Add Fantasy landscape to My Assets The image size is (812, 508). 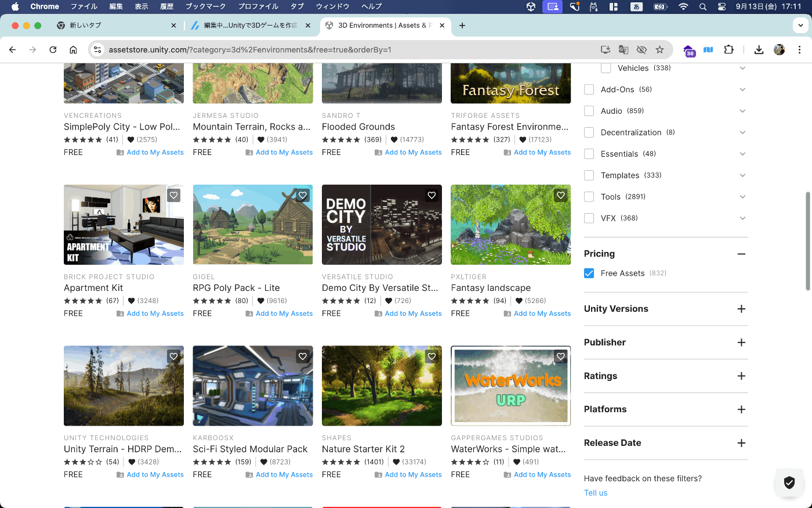click(537, 314)
